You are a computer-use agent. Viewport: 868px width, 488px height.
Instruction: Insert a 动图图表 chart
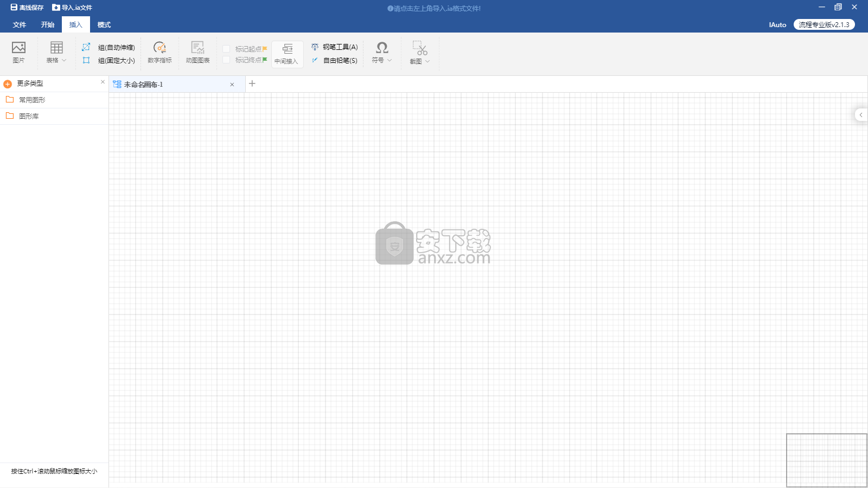(x=197, y=53)
